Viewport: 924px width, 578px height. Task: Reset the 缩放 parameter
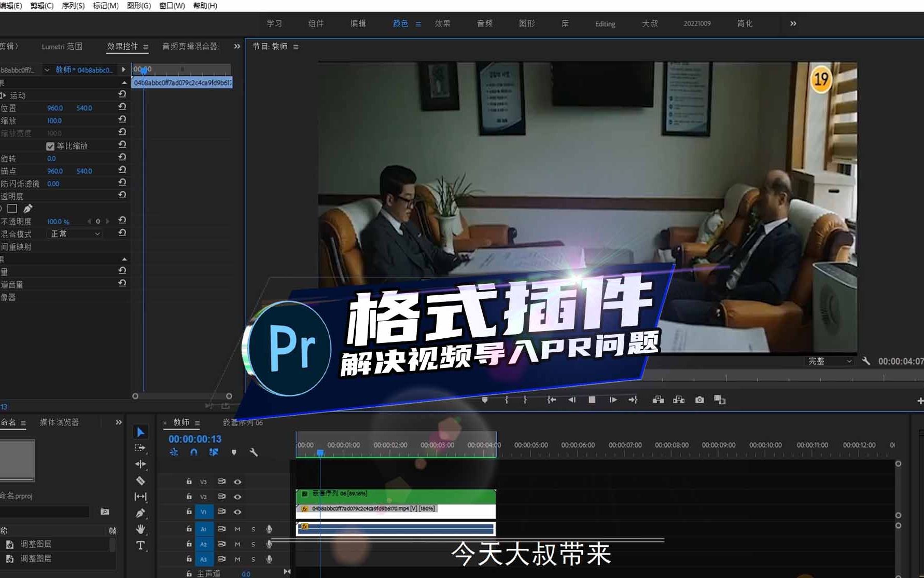122,119
